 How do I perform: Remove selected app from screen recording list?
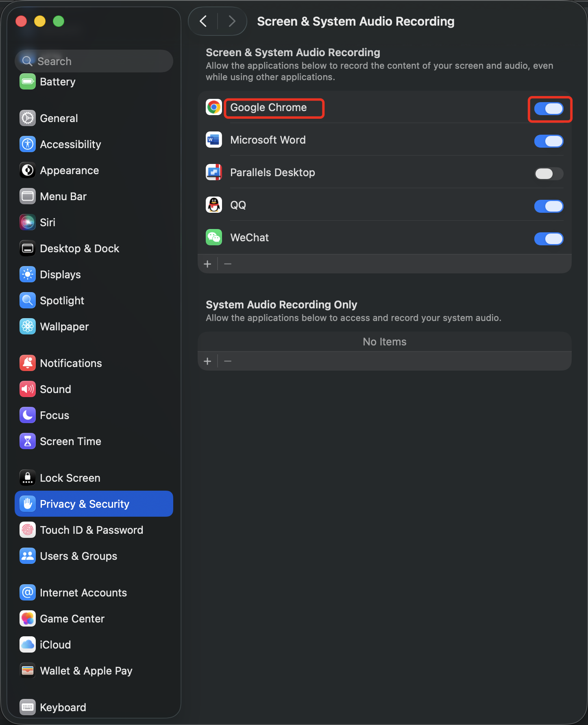[228, 264]
